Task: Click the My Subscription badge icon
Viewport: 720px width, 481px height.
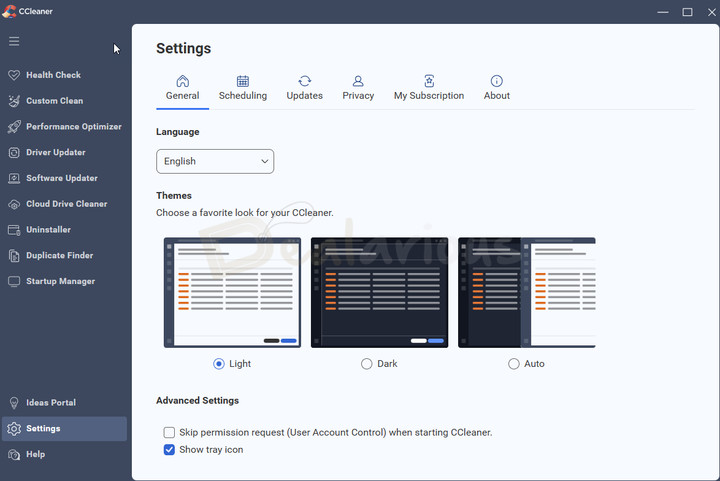Action: point(429,81)
